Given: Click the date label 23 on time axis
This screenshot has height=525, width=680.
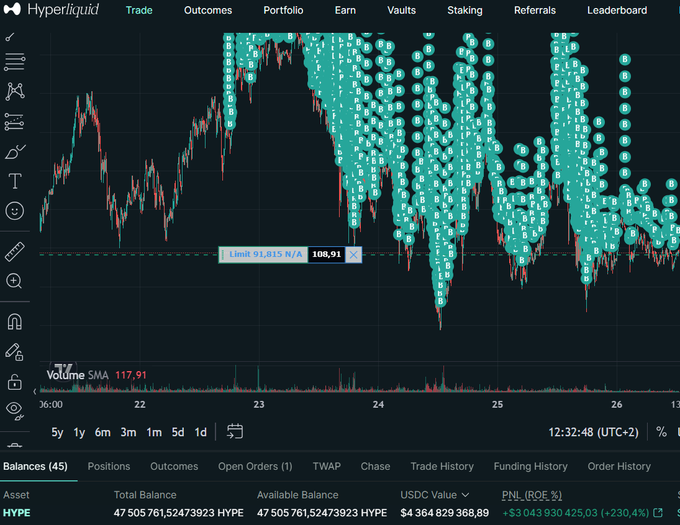Looking at the screenshot, I should 259,404.
